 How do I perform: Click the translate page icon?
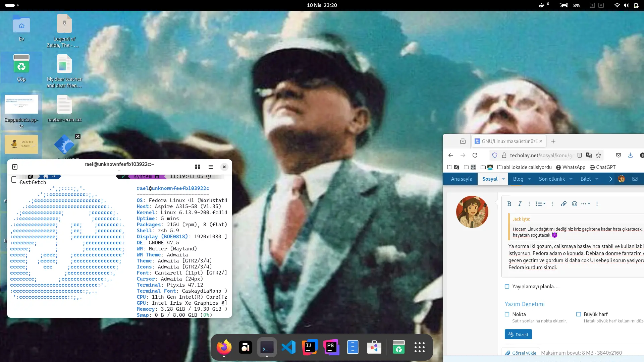tap(589, 155)
